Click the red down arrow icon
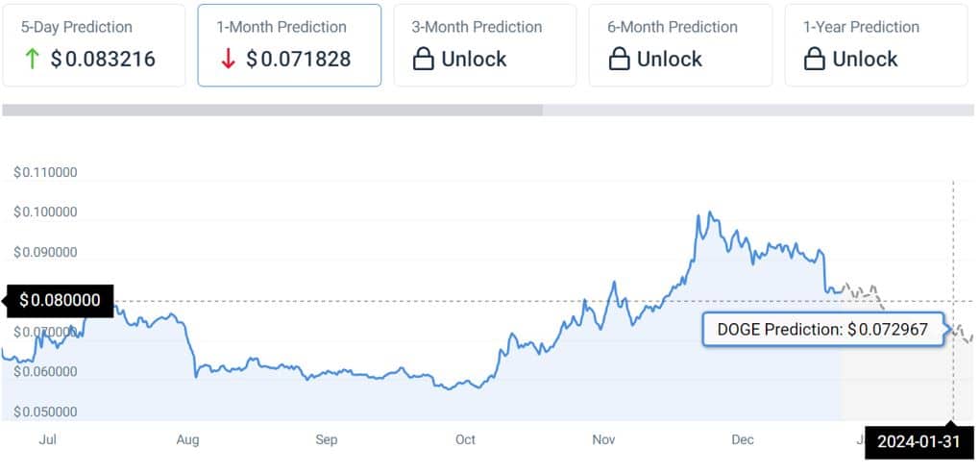 coord(228,60)
